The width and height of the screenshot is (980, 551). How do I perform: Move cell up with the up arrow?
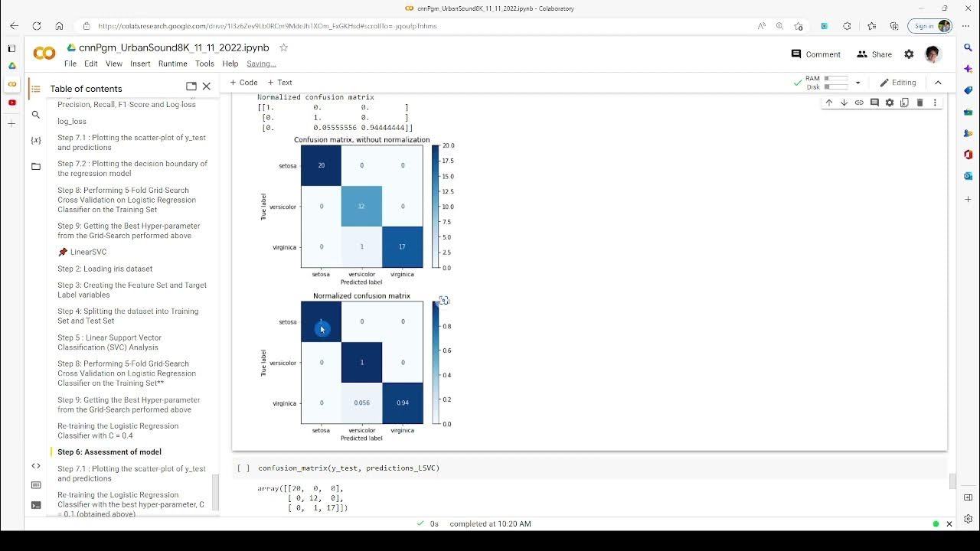828,103
